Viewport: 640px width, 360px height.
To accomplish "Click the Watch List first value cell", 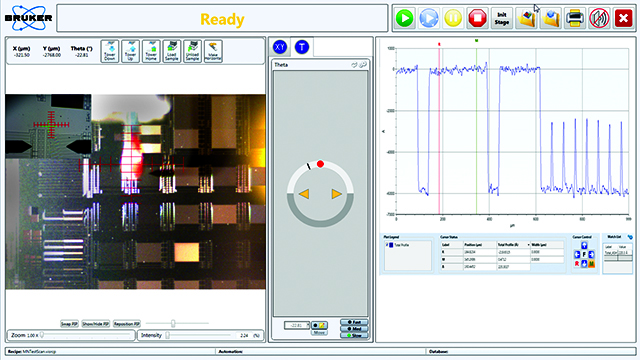I will coord(625,253).
